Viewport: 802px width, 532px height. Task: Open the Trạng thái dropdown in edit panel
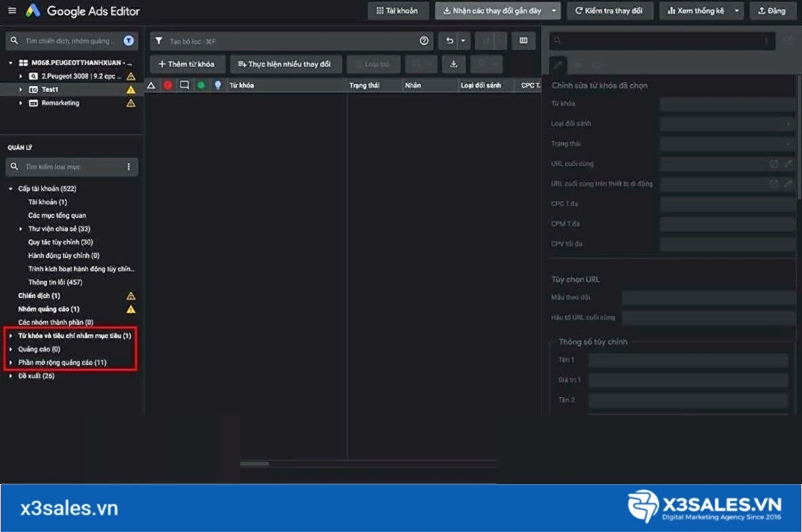click(x=727, y=144)
